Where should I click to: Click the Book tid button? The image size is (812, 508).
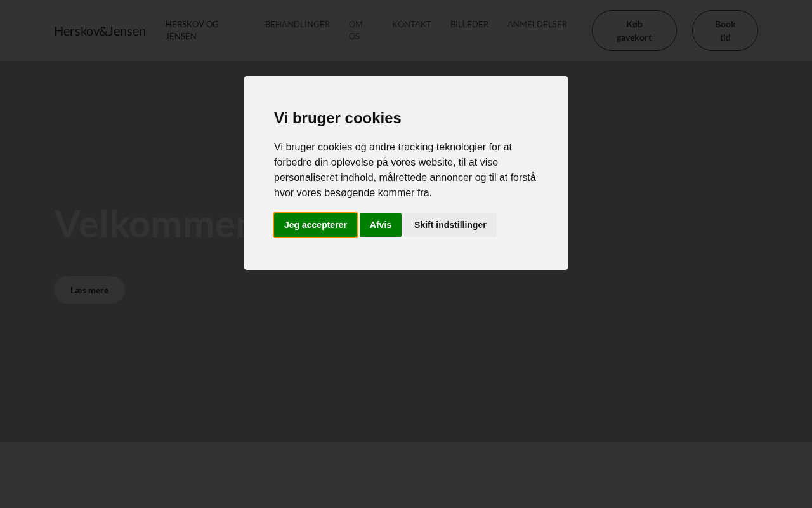[x=725, y=30]
